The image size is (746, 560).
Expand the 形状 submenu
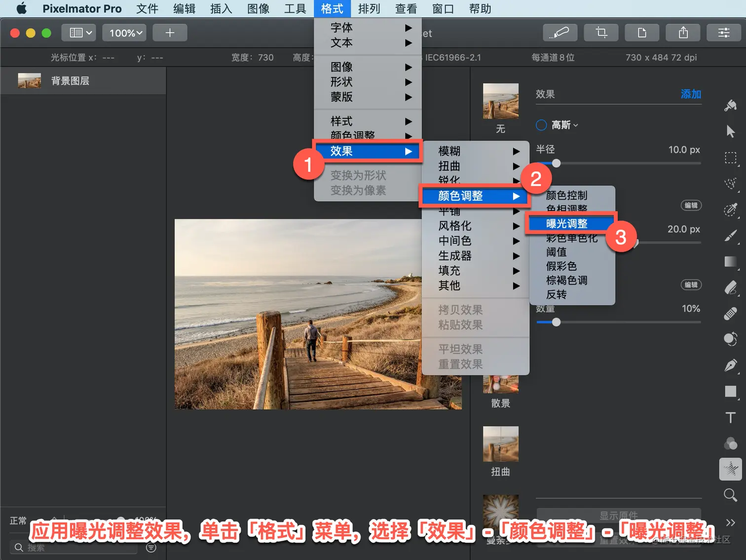point(368,82)
